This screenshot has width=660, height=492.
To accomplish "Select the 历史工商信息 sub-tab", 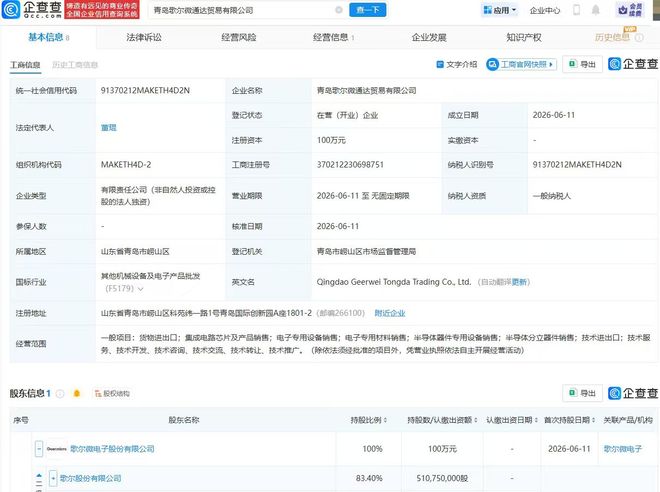I will 75,65.
